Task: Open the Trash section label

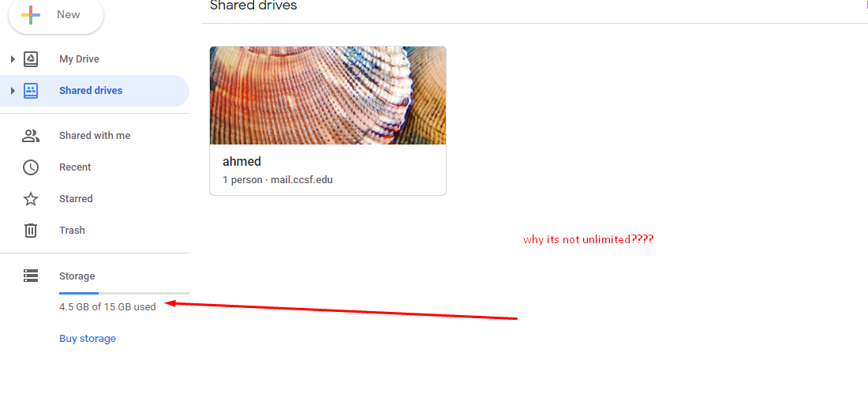Action: tap(72, 231)
